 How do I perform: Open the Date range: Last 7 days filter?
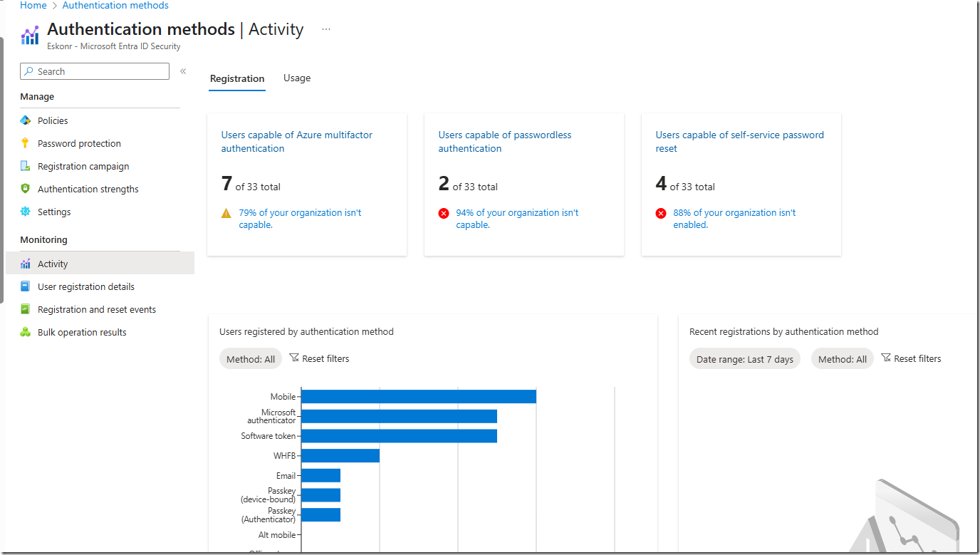click(744, 359)
